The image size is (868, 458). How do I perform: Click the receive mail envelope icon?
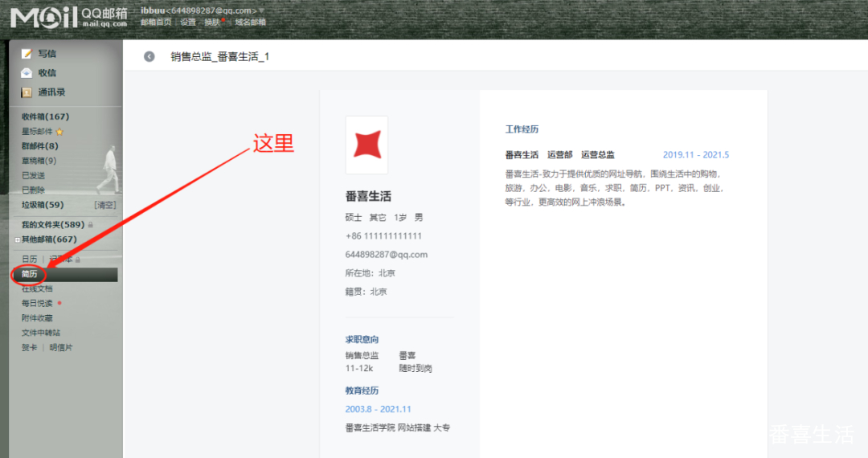click(x=27, y=73)
